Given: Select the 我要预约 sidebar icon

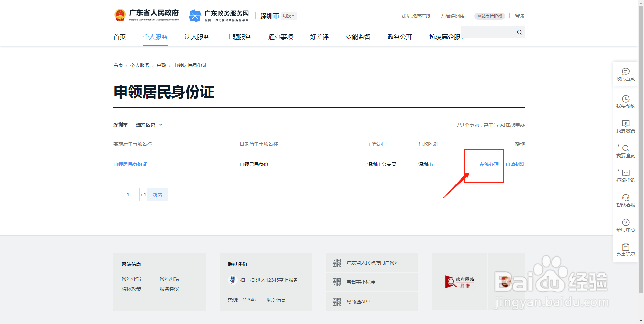Looking at the screenshot, I should click(626, 101).
